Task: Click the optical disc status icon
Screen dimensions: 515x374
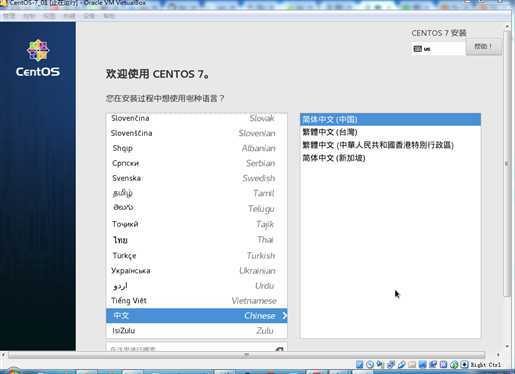Action: pyautogui.click(x=370, y=364)
